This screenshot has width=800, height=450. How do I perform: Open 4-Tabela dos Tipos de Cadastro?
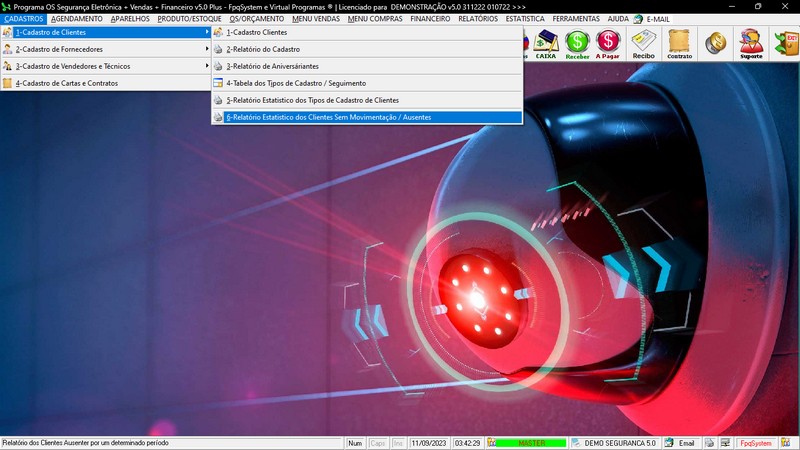[x=296, y=83]
